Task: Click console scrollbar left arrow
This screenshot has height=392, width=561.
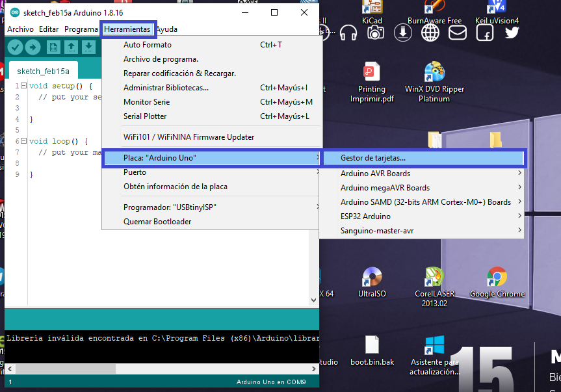Action: coord(10,369)
